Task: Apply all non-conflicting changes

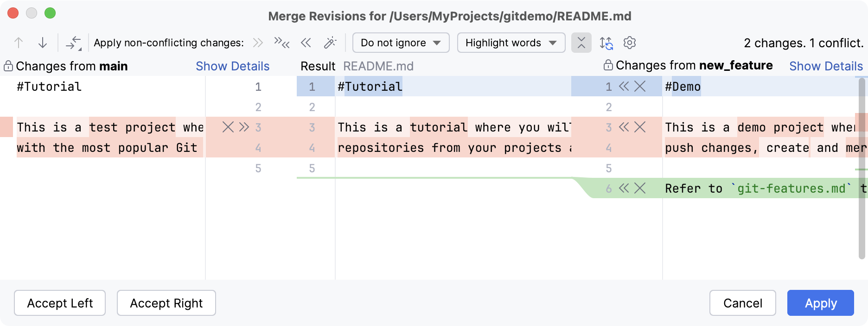Action: (281, 43)
